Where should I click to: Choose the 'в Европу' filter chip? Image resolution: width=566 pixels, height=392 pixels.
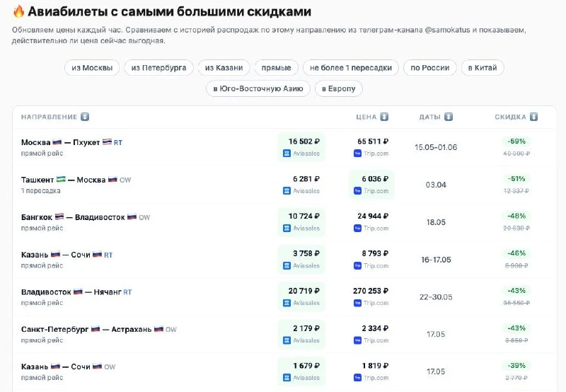point(339,88)
